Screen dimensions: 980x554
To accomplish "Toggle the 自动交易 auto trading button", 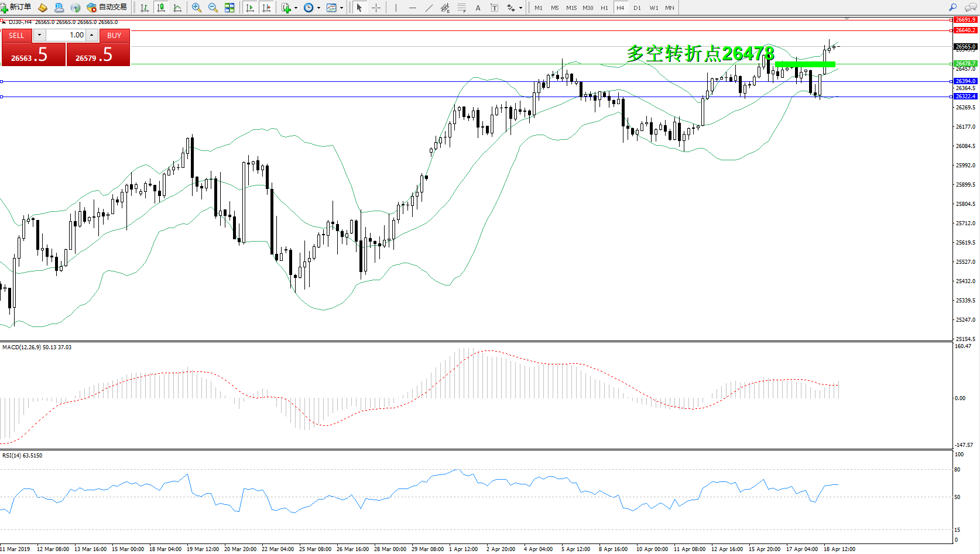I will pyautogui.click(x=107, y=8).
